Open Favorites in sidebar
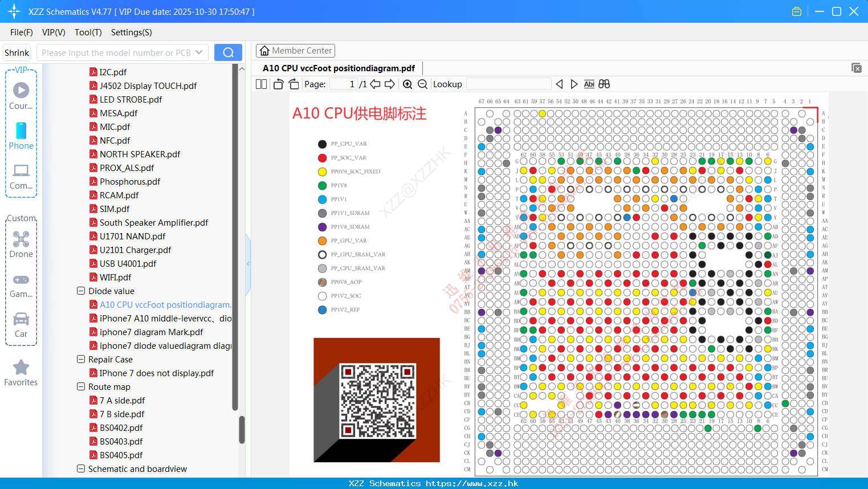 coord(21,373)
